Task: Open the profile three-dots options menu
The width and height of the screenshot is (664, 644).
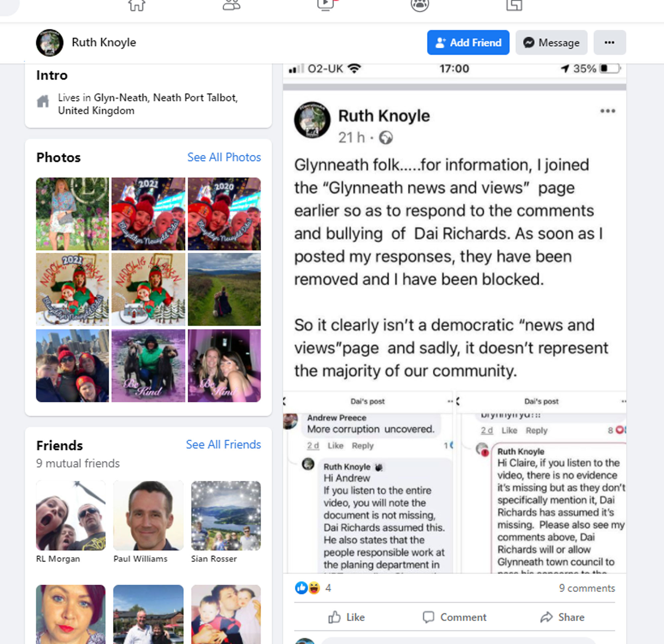Action: point(610,42)
